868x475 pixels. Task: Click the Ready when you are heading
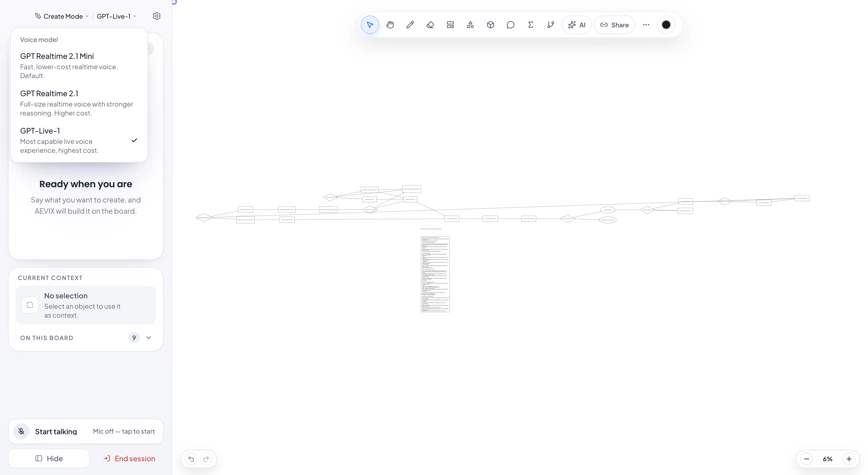tap(86, 184)
